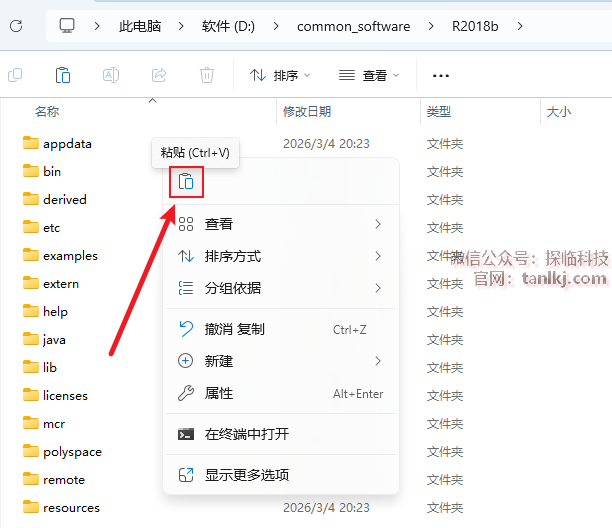
Task: Open 分组依据 submenu in context menu
Action: pyautogui.click(x=281, y=288)
